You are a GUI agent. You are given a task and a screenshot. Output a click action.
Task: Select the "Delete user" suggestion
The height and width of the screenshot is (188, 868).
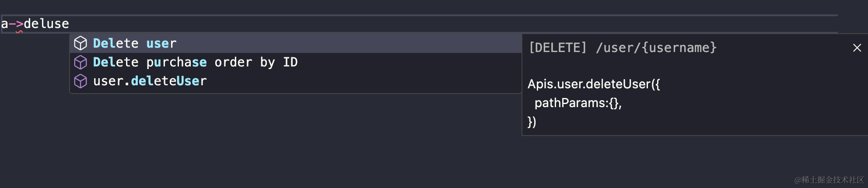coord(135,43)
